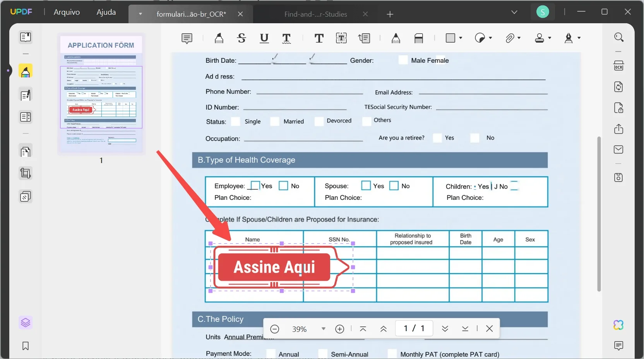Select the Underline annotation tool

[x=265, y=38]
